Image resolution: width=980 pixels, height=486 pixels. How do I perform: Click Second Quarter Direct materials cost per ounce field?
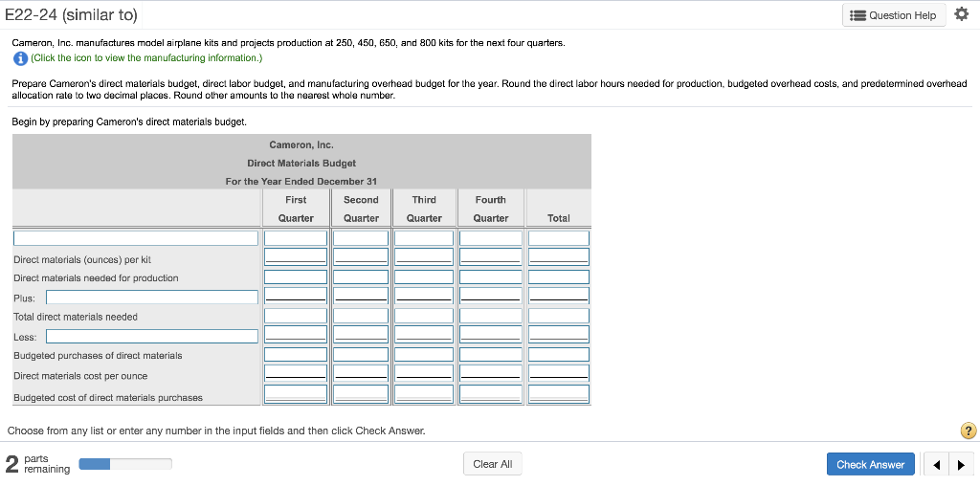361,373
